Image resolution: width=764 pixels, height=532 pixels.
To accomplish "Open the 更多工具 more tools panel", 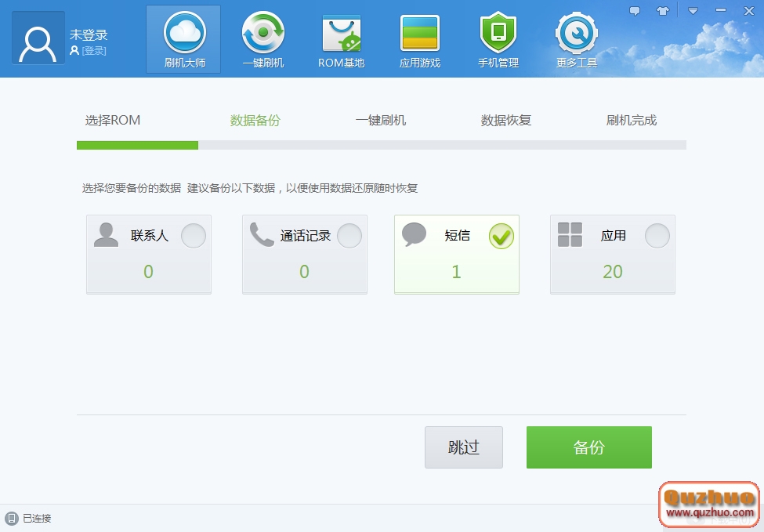I will coord(577,38).
